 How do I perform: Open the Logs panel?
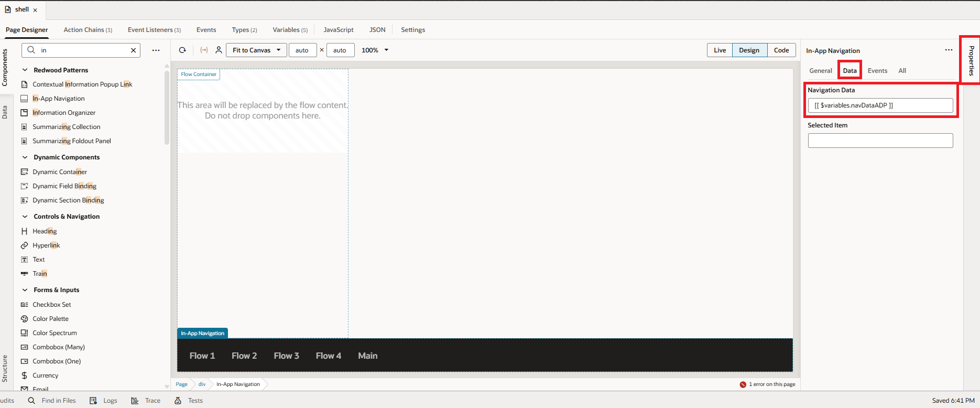point(103,401)
